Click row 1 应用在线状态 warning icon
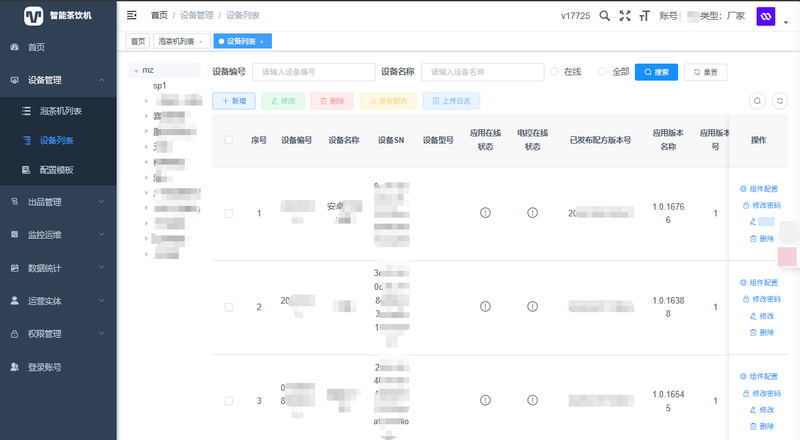 coord(485,212)
